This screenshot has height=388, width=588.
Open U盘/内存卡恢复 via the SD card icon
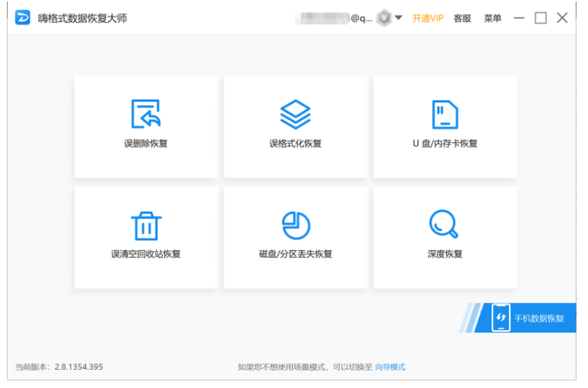click(x=445, y=114)
